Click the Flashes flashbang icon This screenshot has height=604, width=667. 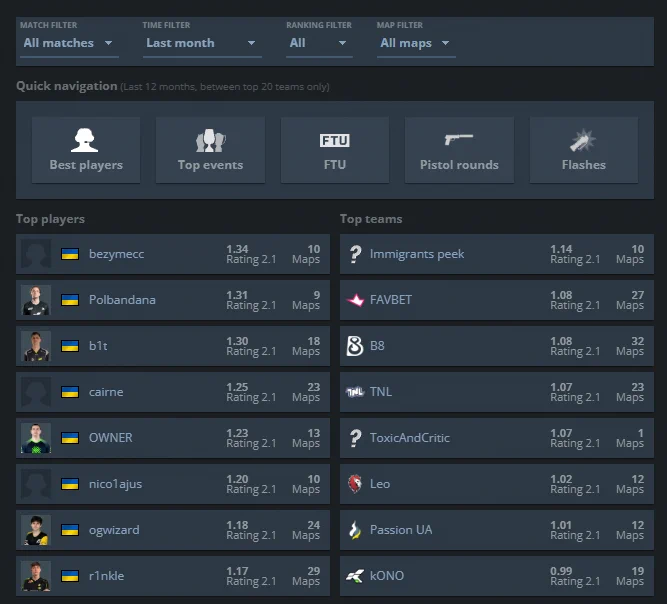point(583,140)
